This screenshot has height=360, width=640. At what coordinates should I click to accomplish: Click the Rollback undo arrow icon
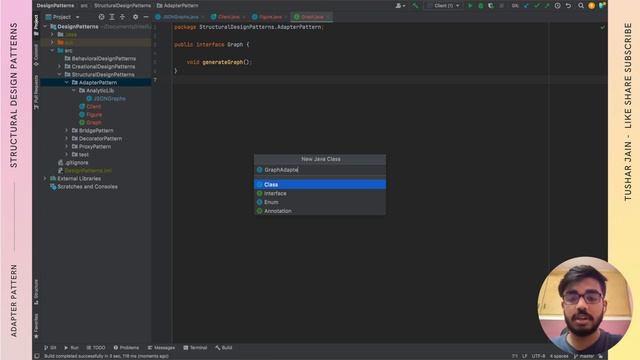pyautogui.click(x=568, y=6)
